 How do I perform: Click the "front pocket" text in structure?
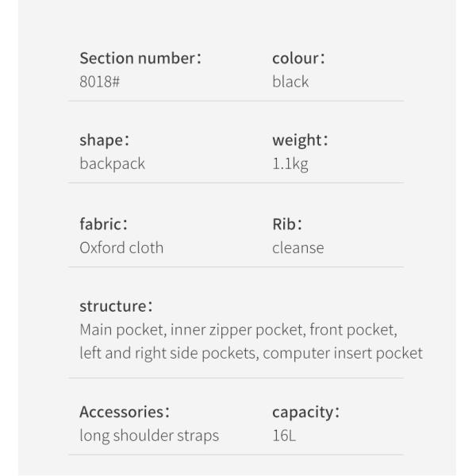pyautogui.click(x=351, y=330)
